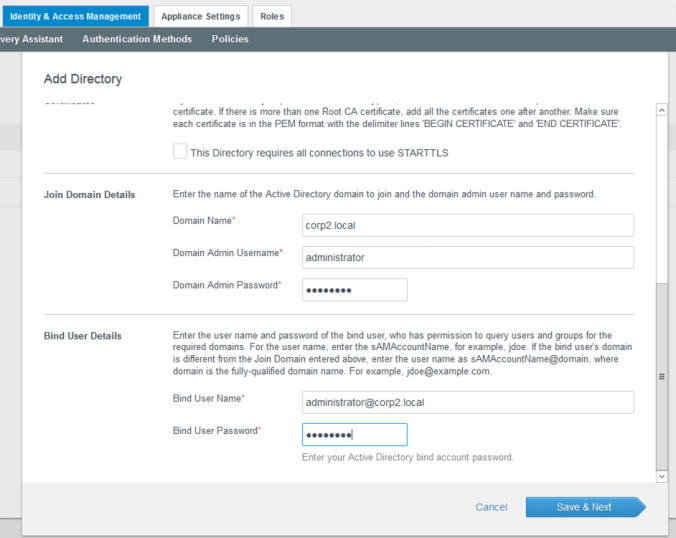Enable the STARTTLS connections checkbox
Image resolution: width=676 pixels, height=538 pixels.
[x=180, y=152]
